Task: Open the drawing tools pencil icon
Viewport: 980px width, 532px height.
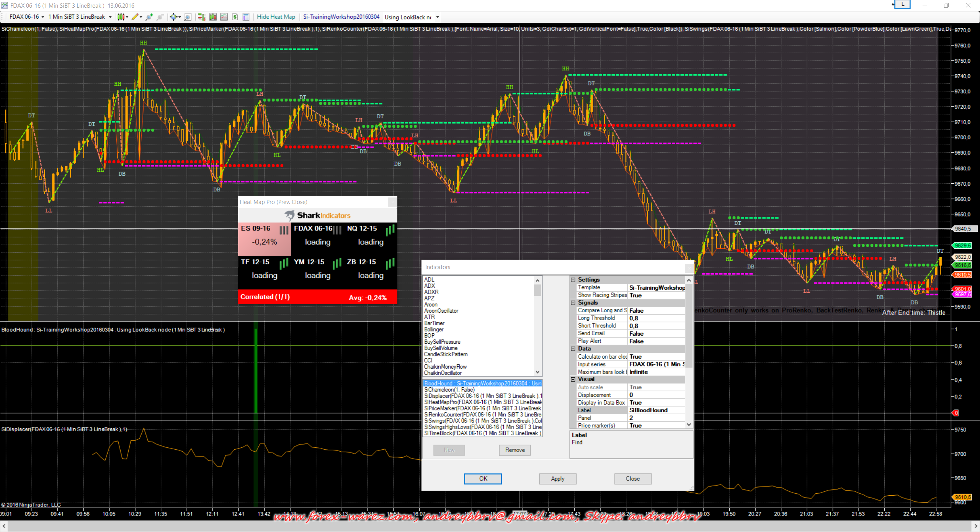Action: (135, 17)
